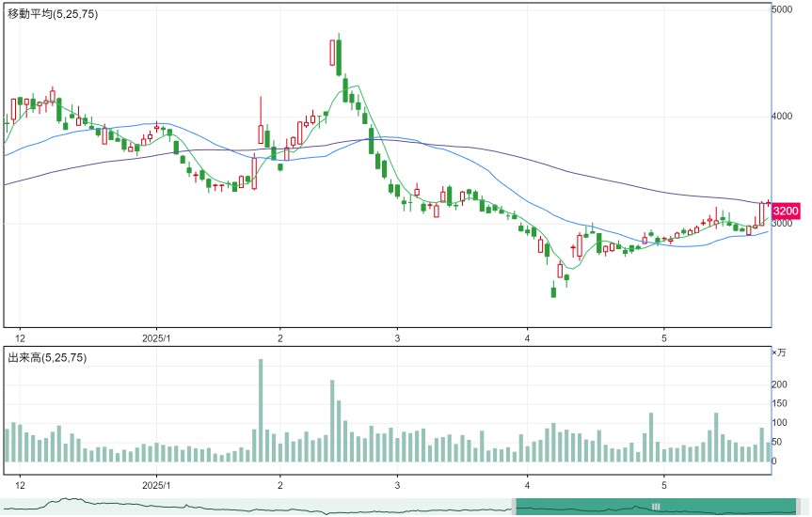
Task: Click the 2025/1 date label under price chart
Action: (156, 338)
